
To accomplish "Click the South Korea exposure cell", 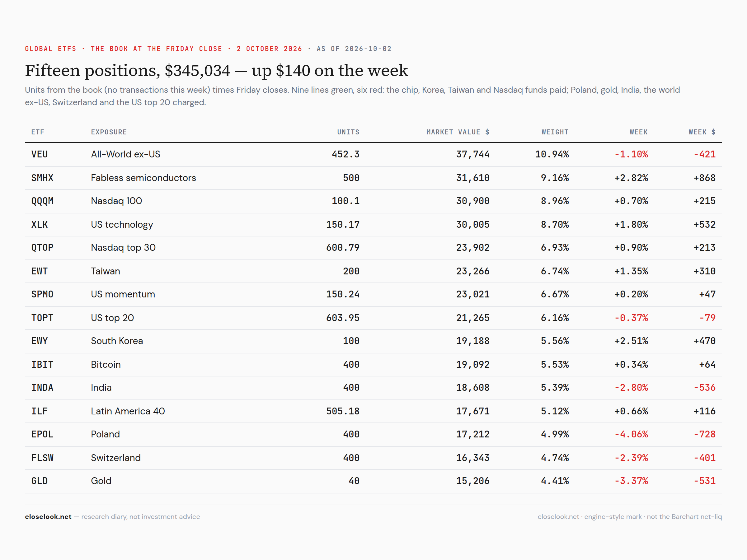I will click(117, 341).
